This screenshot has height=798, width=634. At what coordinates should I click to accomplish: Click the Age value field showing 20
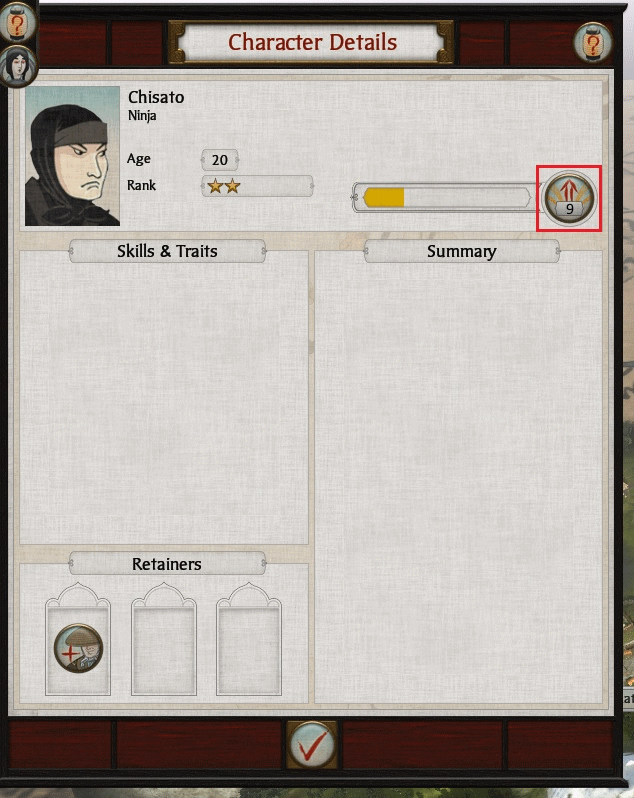point(220,160)
